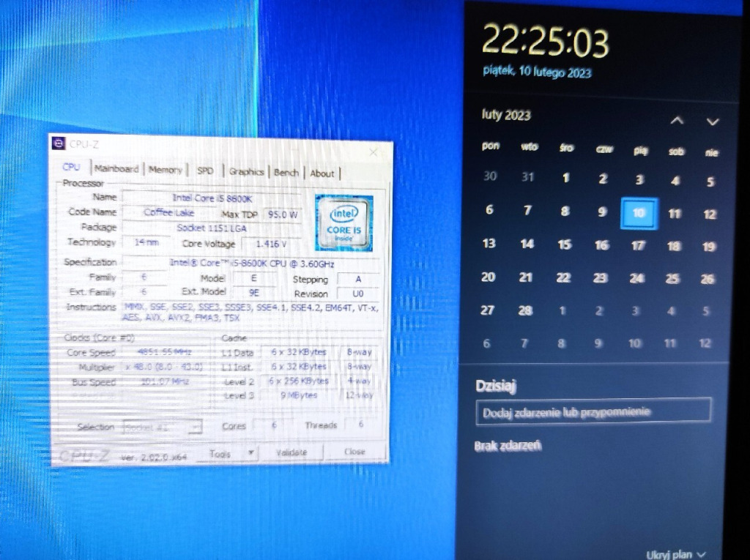Open the Socket selection dropdown
This screenshot has width=750, height=560.
tap(163, 427)
